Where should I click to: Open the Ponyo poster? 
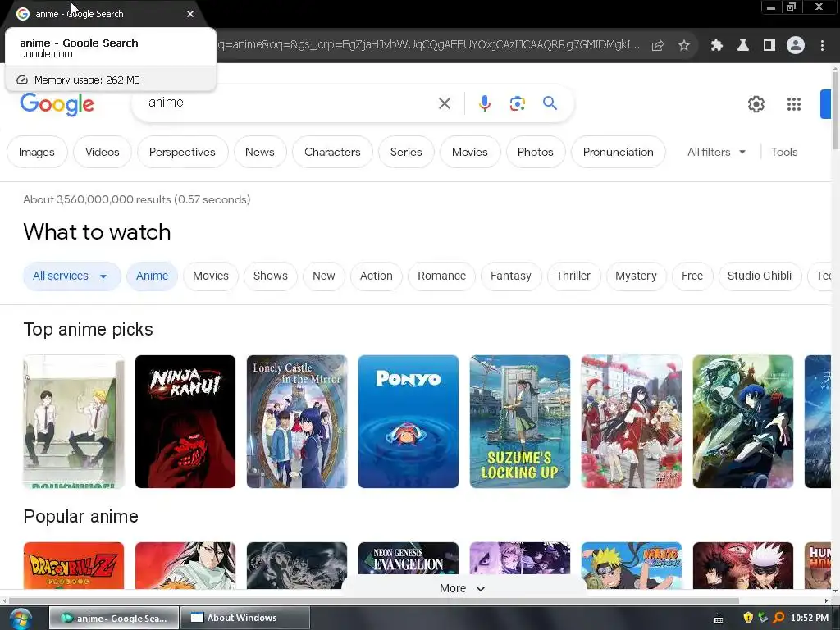pyautogui.click(x=409, y=422)
